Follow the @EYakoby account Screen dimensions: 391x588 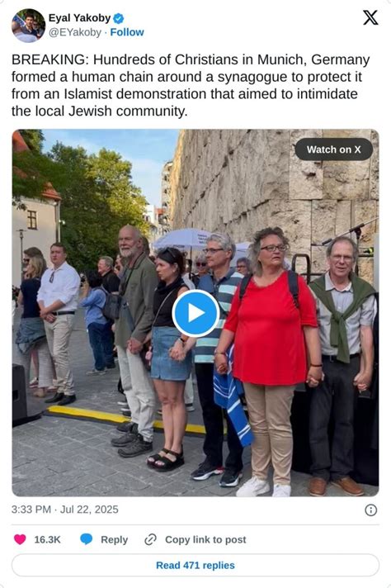(x=127, y=32)
